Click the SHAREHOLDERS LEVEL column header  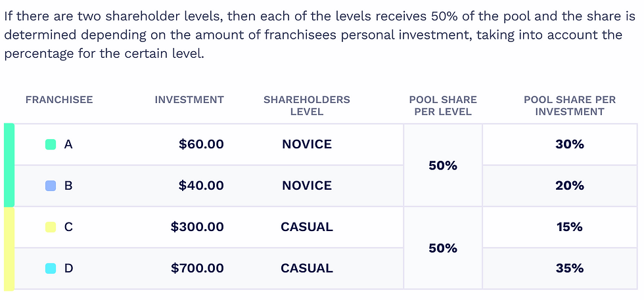tap(307, 106)
